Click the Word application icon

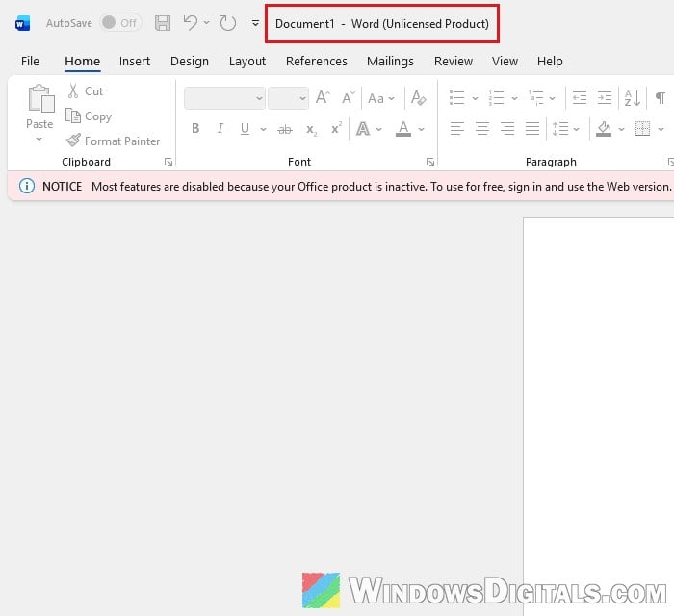coord(22,23)
